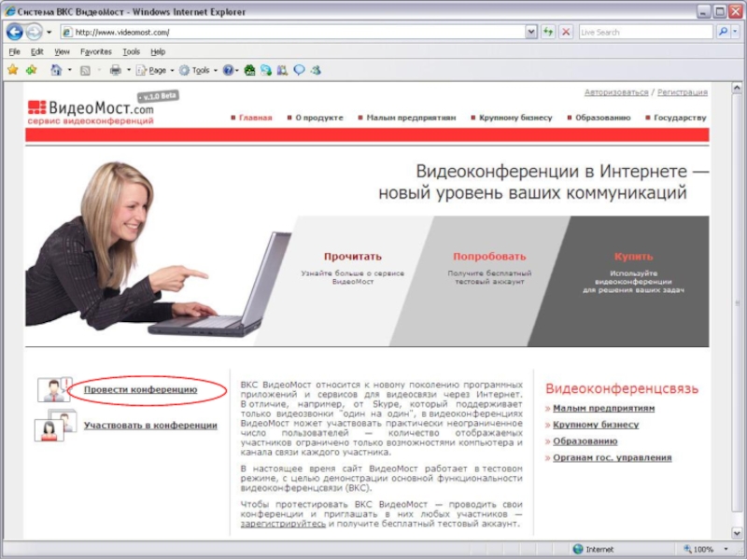Select the 'О продукте' navigation tab
This screenshot has width=747, height=560.
click(318, 119)
